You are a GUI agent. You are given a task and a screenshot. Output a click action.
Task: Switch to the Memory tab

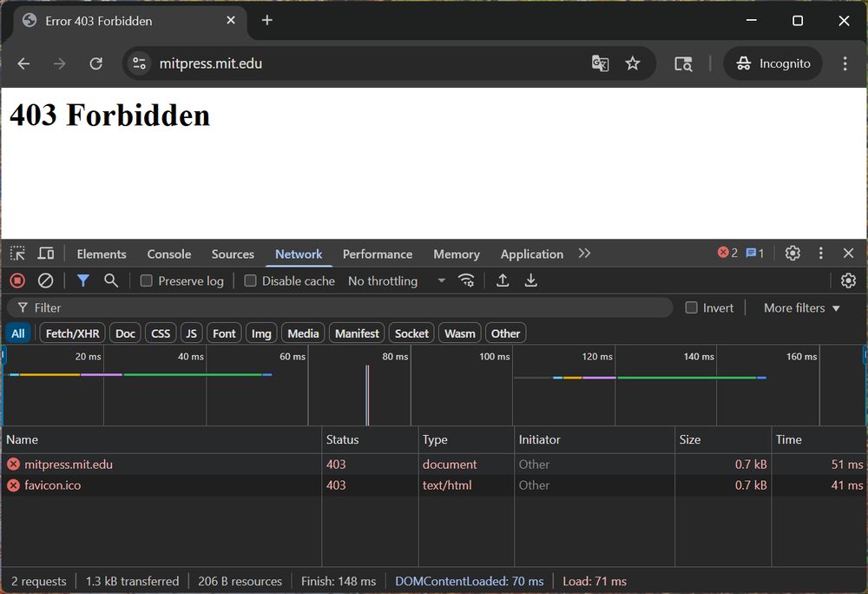457,254
